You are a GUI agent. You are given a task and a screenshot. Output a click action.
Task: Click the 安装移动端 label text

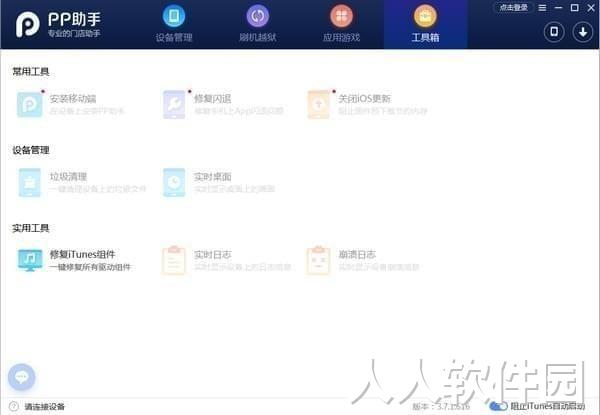click(73, 99)
